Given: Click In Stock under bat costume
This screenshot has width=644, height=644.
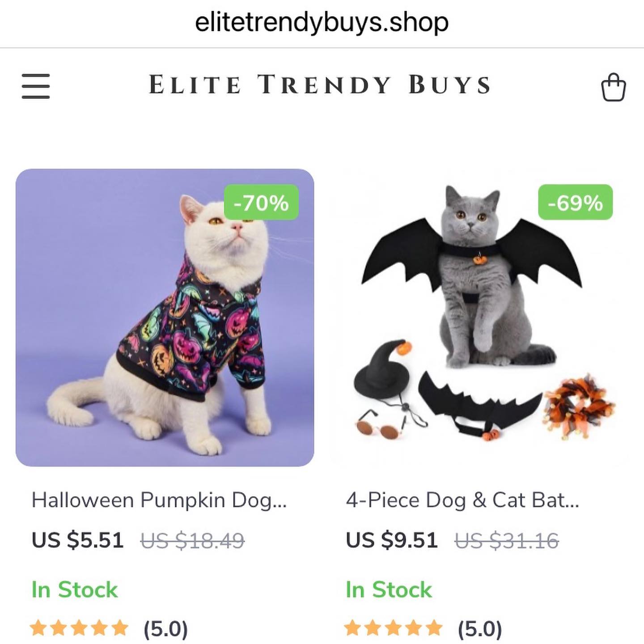Looking at the screenshot, I should tap(389, 589).
